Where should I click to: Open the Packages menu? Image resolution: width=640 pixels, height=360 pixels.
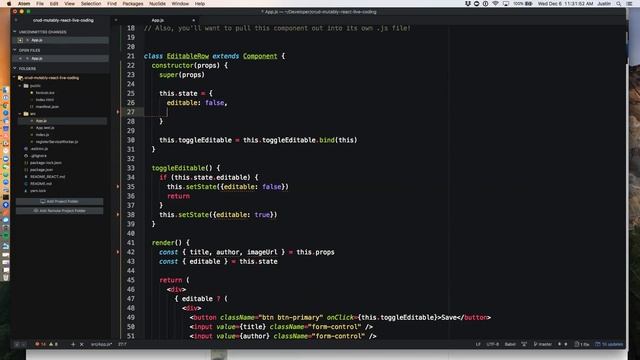pos(133,4)
